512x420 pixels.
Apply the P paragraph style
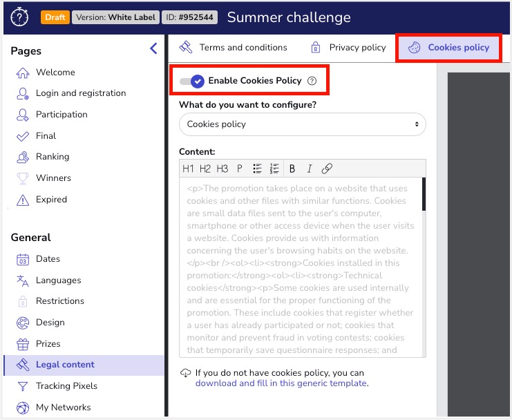(x=240, y=169)
